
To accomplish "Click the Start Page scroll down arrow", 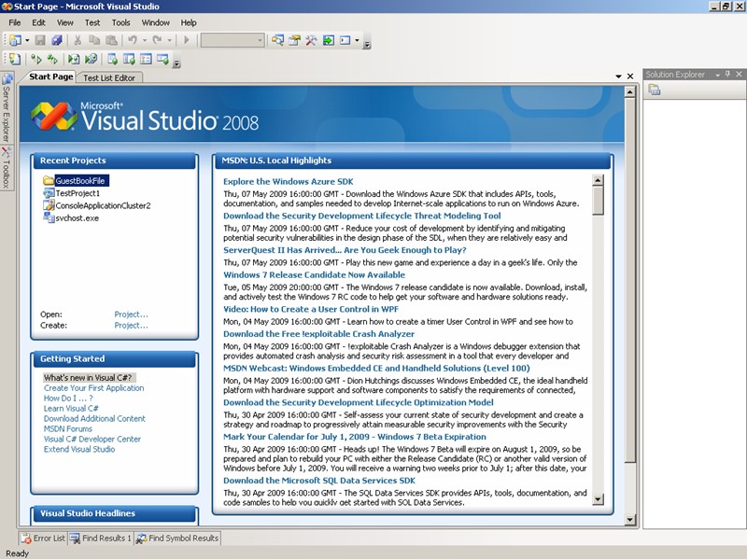I will click(629, 520).
